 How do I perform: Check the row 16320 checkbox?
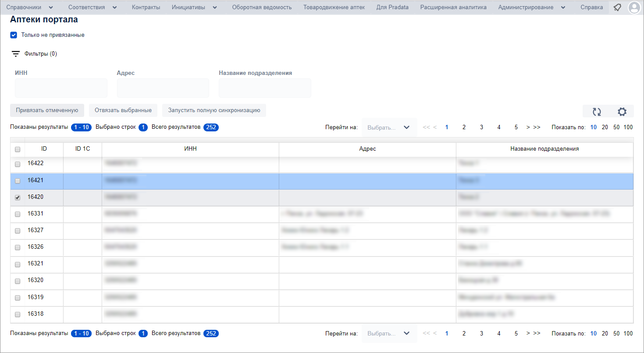coord(18,281)
